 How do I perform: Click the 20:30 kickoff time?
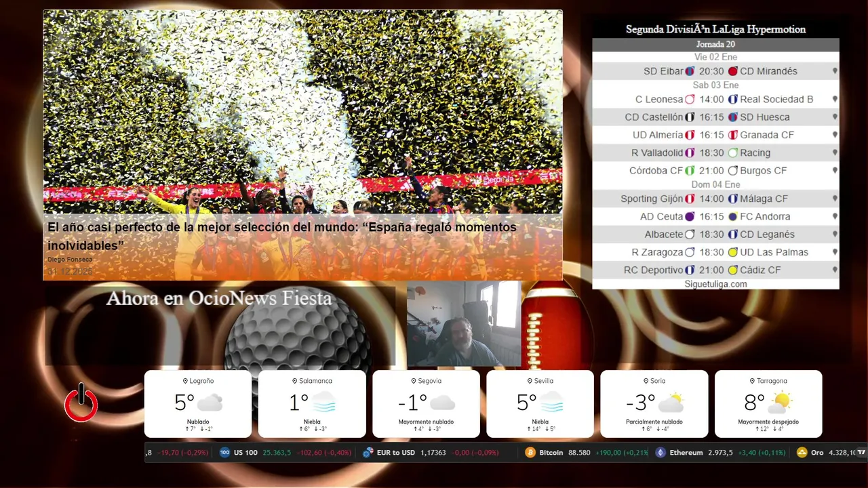[711, 71]
